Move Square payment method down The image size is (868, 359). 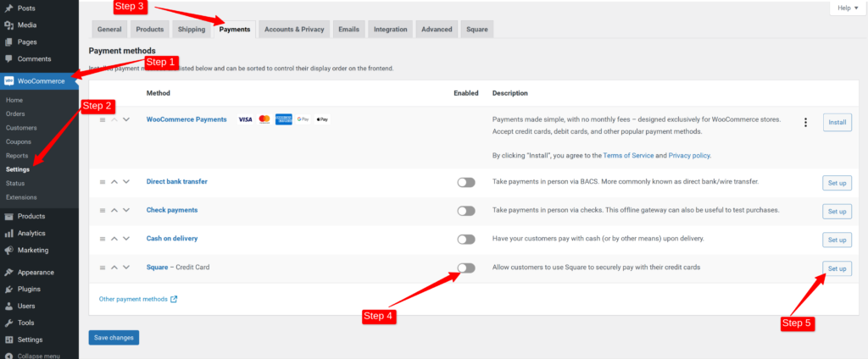126,268
